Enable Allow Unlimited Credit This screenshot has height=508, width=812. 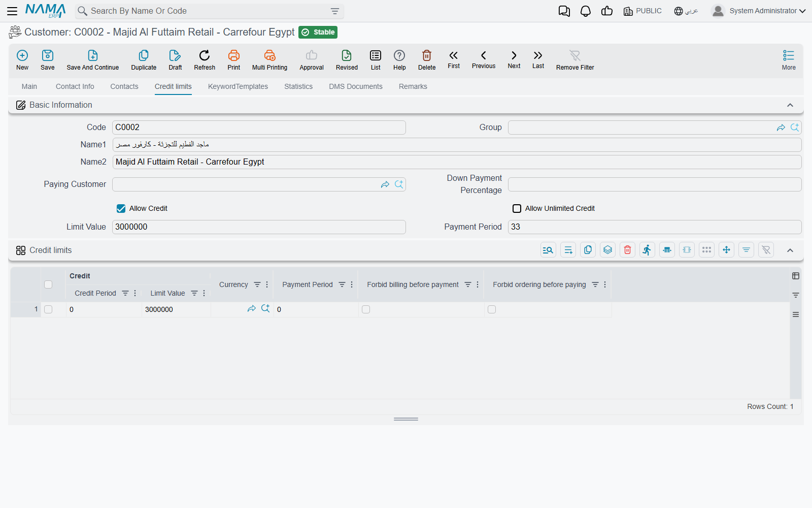[517, 208]
